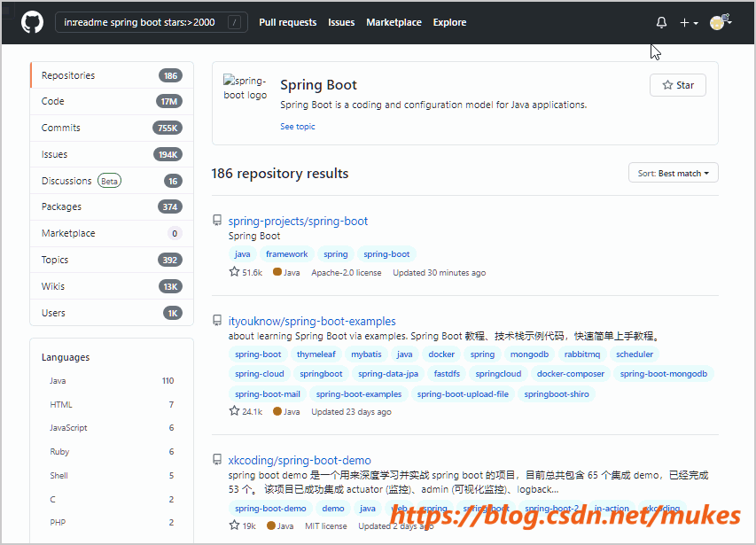Click spring-data-jpa topic tag
756x545 pixels.
point(388,374)
